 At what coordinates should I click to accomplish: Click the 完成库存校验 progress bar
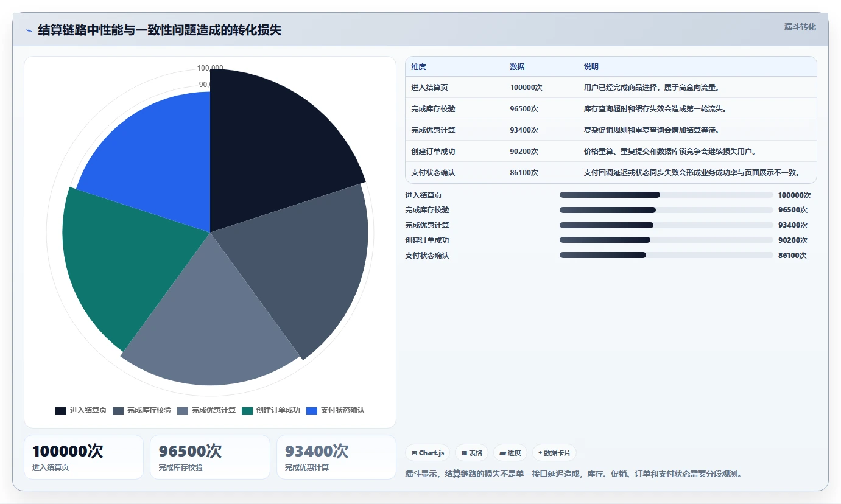666,210
